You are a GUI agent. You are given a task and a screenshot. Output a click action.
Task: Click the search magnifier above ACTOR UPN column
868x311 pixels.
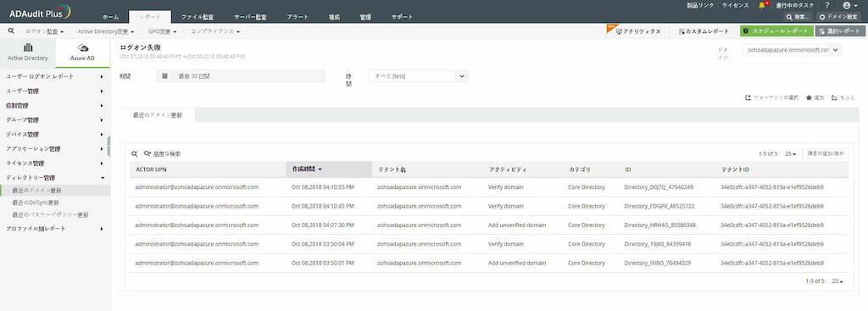(x=134, y=154)
